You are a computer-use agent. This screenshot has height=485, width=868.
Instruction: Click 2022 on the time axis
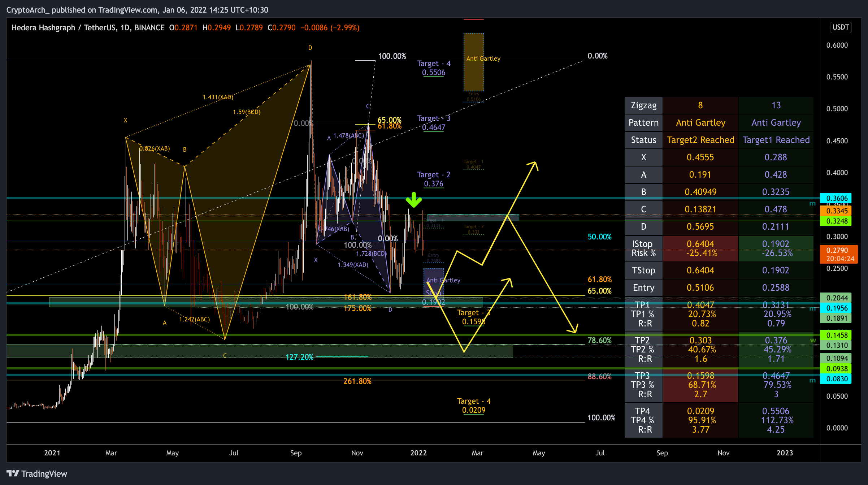pos(418,453)
